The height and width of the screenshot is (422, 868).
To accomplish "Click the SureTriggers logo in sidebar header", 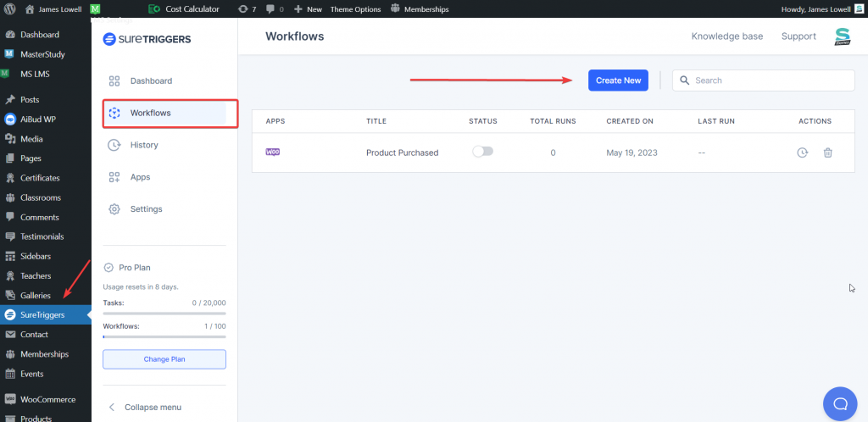I will [147, 39].
